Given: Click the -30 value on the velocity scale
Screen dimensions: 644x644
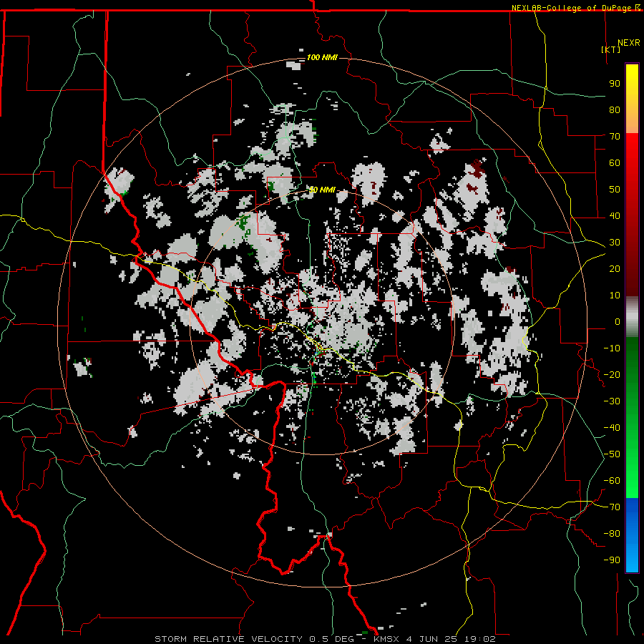Looking at the screenshot, I should tap(612, 401).
